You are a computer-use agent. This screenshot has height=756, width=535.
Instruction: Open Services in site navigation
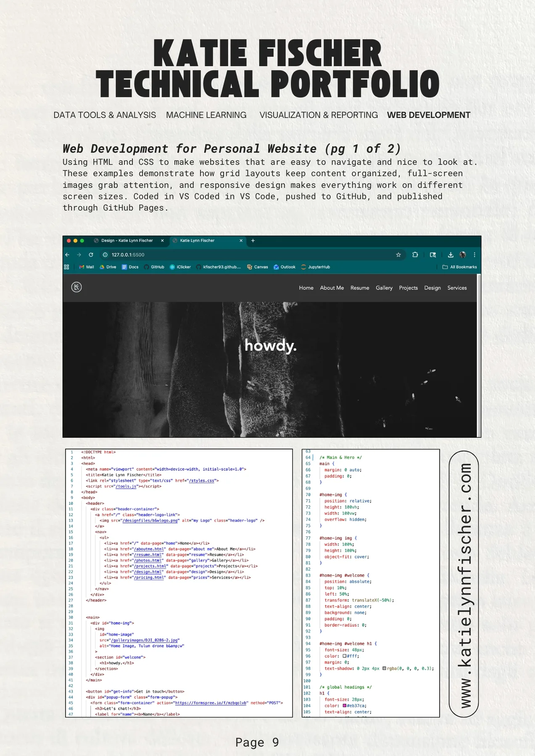click(457, 288)
